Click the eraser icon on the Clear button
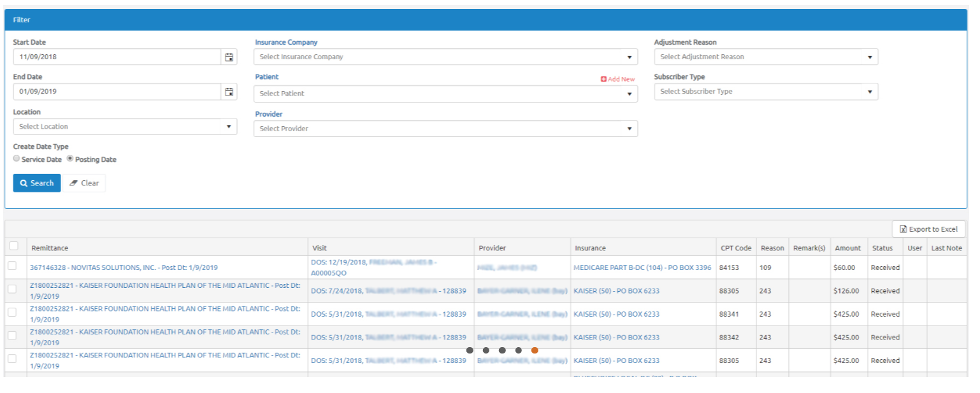The width and height of the screenshot is (980, 393). pos(75,183)
